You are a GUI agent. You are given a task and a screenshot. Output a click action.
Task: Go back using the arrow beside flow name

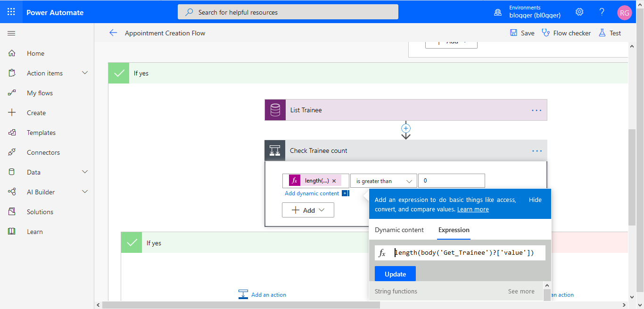point(113,33)
